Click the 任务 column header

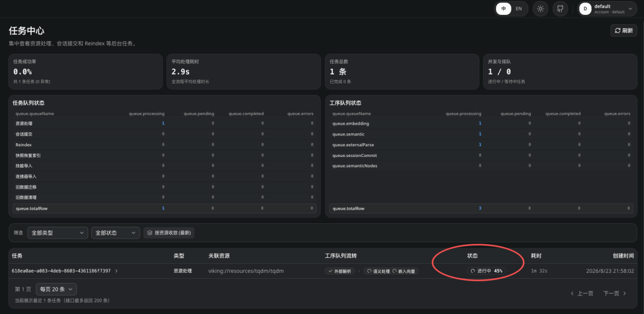point(17,255)
